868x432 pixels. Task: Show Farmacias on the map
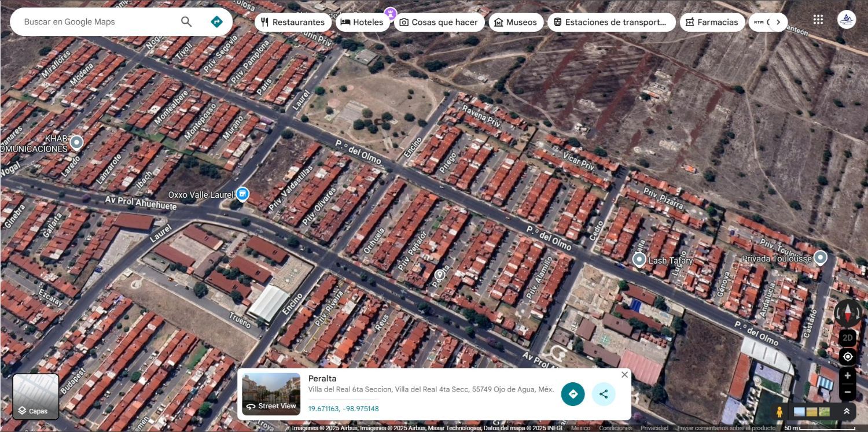[x=712, y=22]
